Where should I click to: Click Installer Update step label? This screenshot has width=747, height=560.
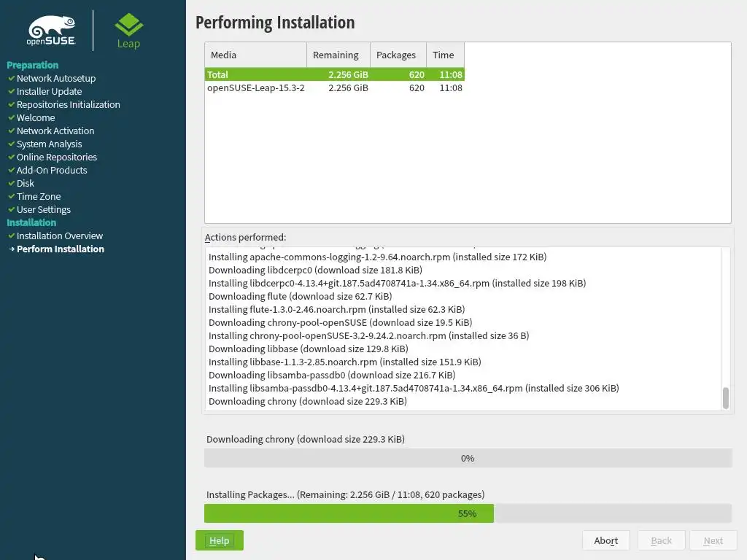click(x=49, y=91)
